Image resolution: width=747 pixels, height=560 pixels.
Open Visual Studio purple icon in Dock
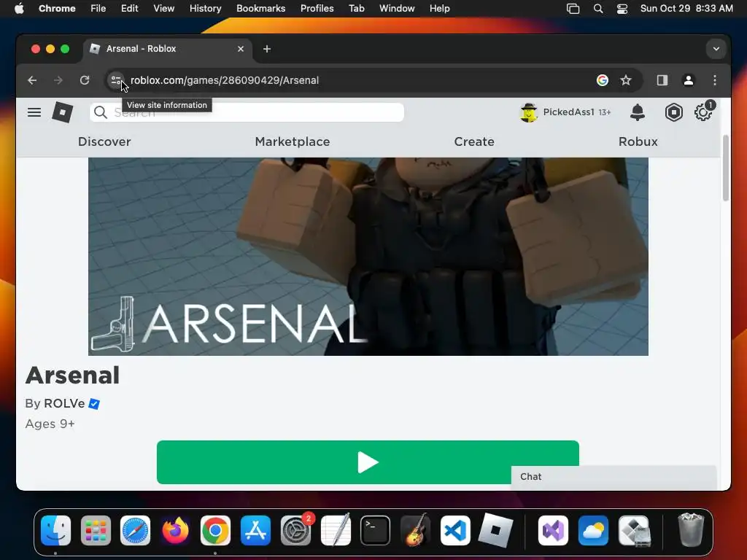553,531
